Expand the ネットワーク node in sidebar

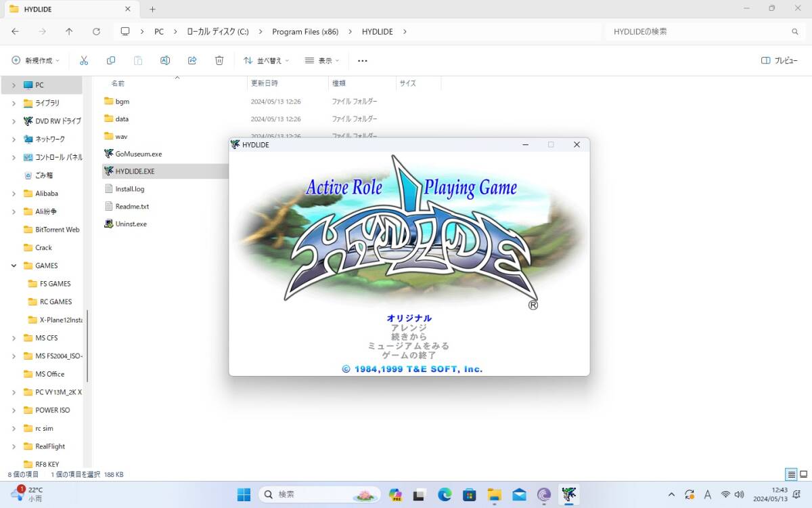(14, 139)
